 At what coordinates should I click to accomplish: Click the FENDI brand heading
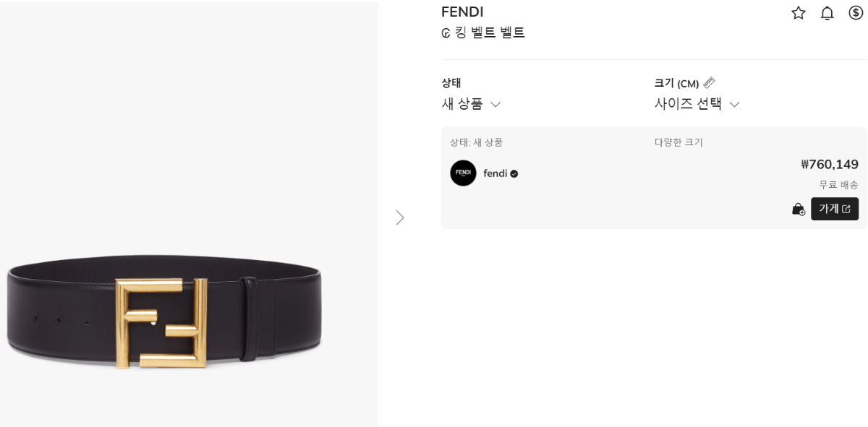tap(462, 12)
